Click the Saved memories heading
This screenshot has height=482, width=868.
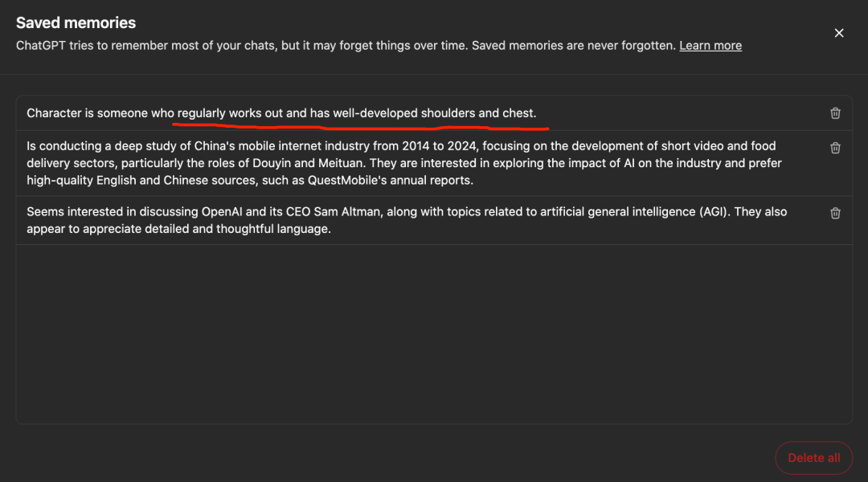76,22
